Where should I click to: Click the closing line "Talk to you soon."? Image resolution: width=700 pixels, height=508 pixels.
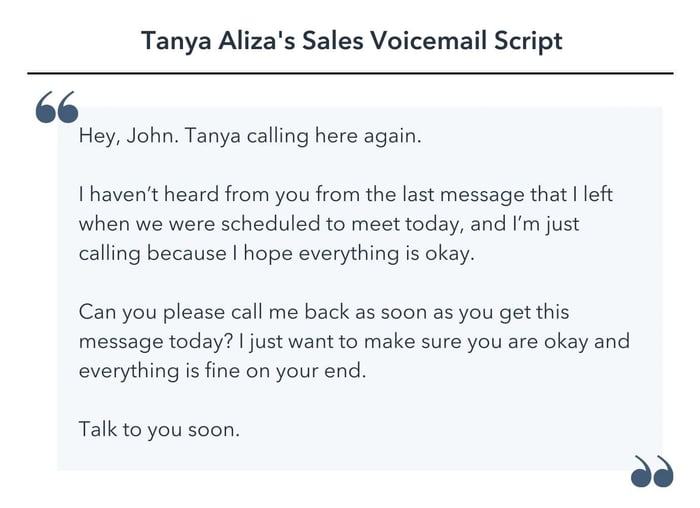tap(159, 429)
